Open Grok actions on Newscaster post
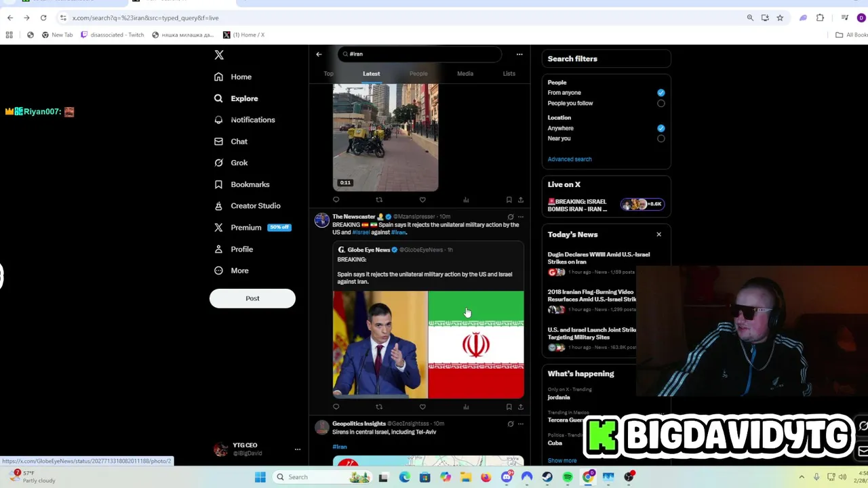The width and height of the screenshot is (868, 488). [511, 217]
